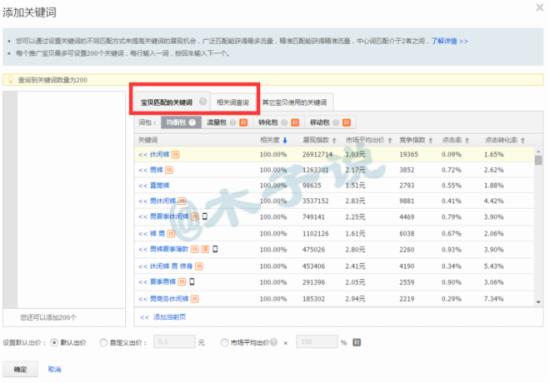
Task: Click the mobile phone icon in the 475026 row
Action: click(215, 249)
